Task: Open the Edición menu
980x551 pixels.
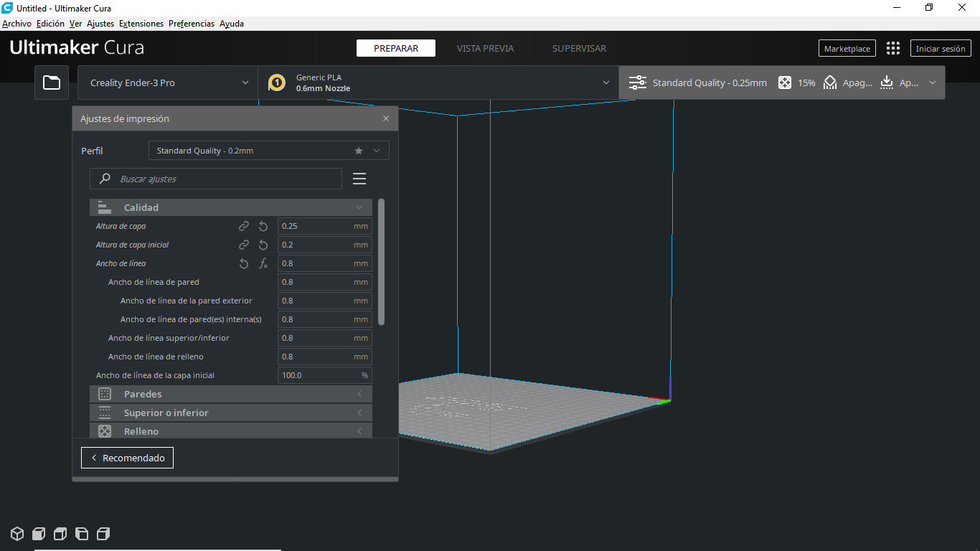Action: pyautogui.click(x=50, y=24)
